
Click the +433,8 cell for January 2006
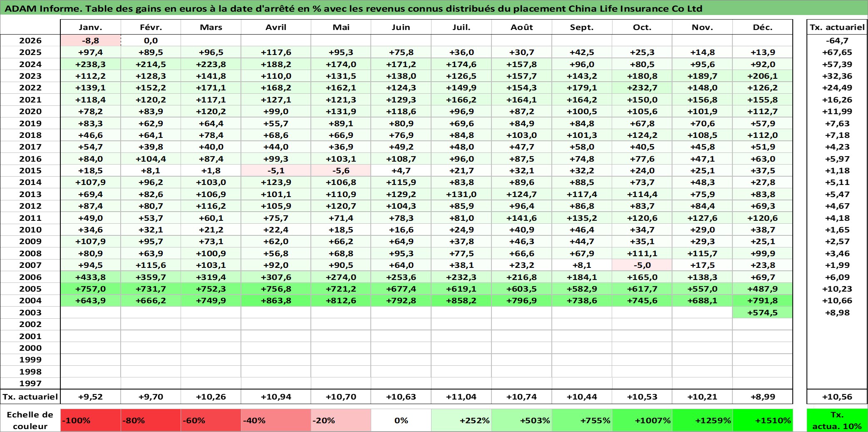click(x=90, y=277)
